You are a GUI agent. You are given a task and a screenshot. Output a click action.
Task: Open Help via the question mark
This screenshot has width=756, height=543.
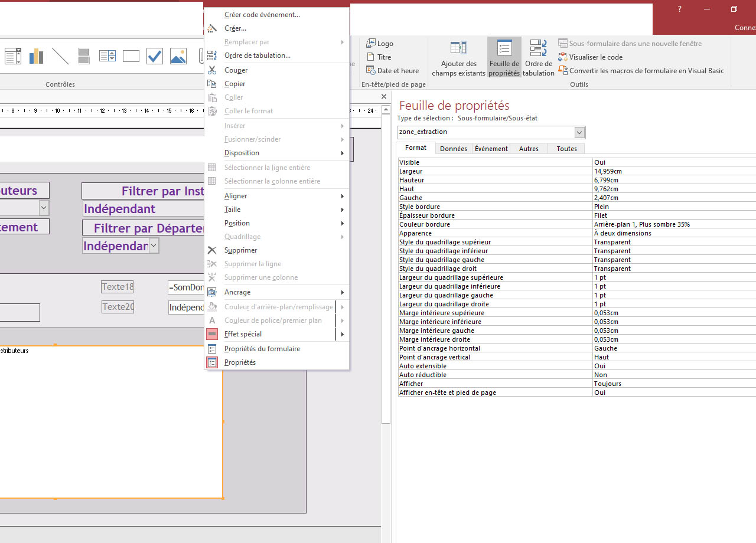tap(680, 9)
